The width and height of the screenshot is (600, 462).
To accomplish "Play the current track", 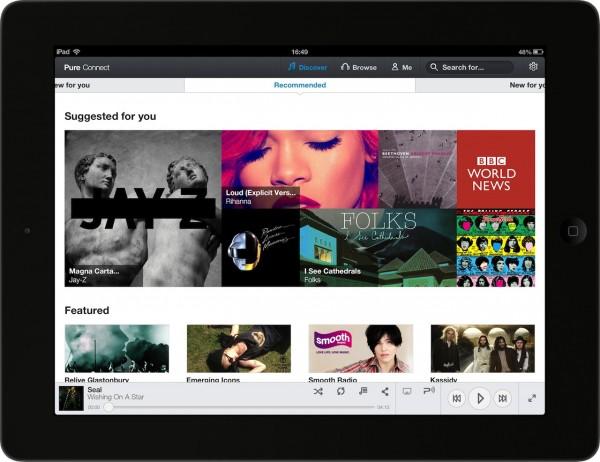I will 480,398.
